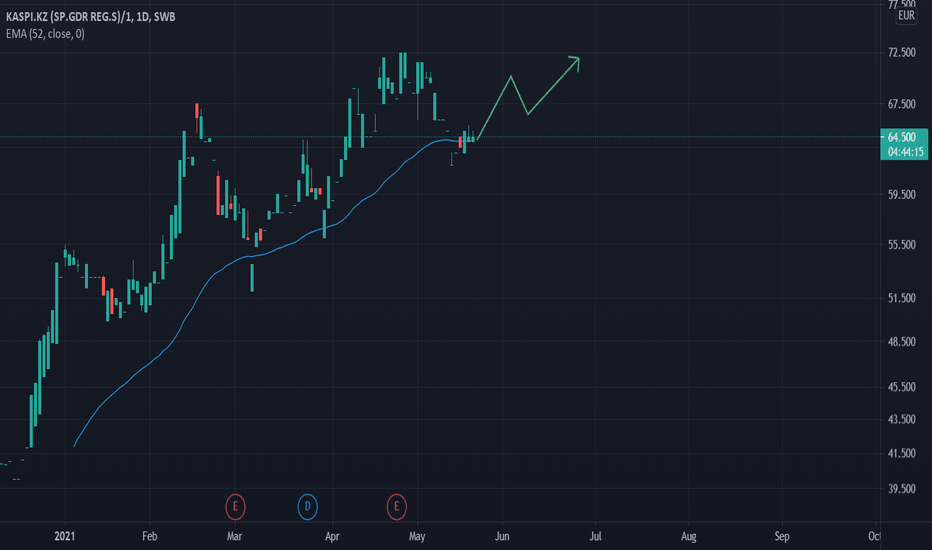Select the EMA (52, close, 0) indicator label

click(45, 34)
